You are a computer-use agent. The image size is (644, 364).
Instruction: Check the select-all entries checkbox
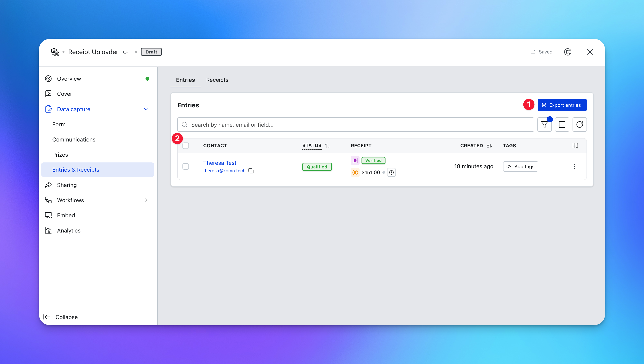[x=185, y=145]
